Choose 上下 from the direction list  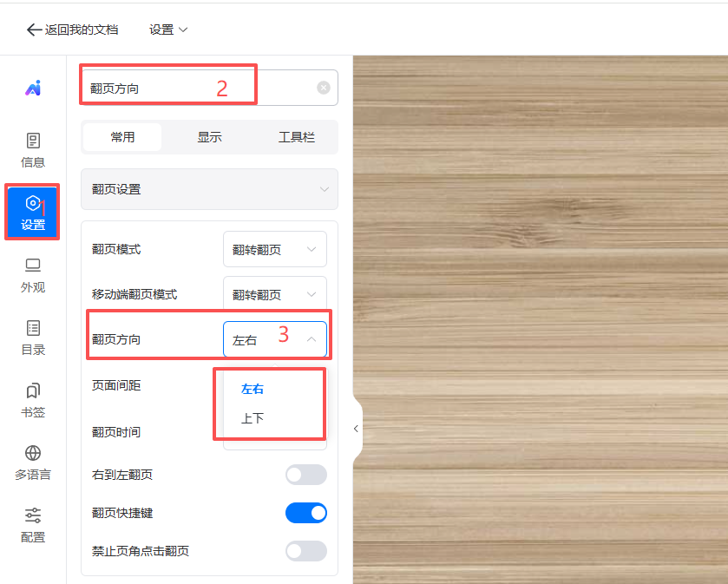pyautogui.click(x=253, y=418)
